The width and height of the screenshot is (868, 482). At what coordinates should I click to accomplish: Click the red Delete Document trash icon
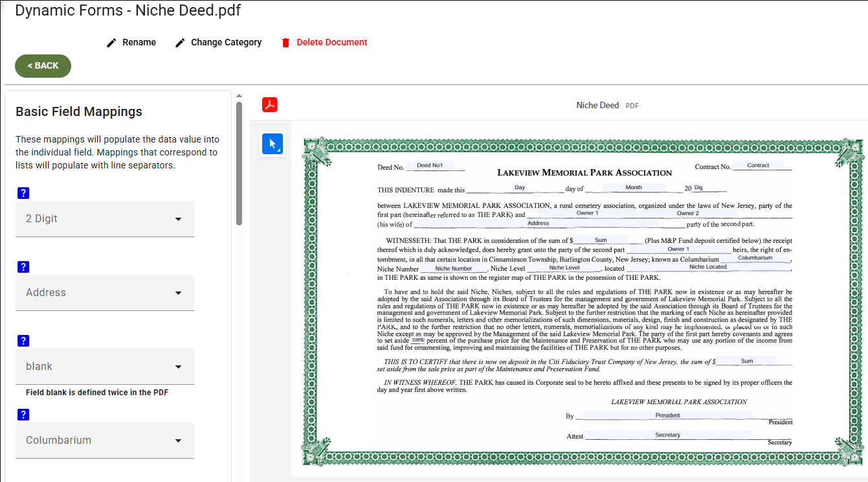coord(285,43)
